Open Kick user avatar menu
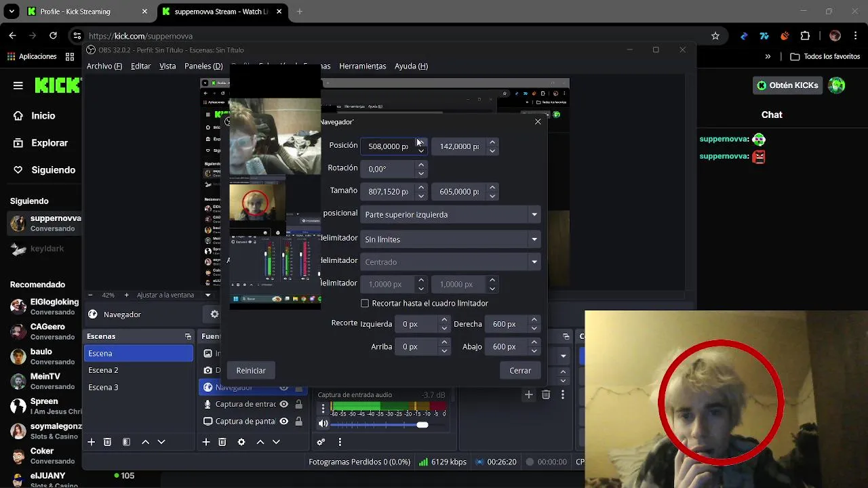 point(837,85)
